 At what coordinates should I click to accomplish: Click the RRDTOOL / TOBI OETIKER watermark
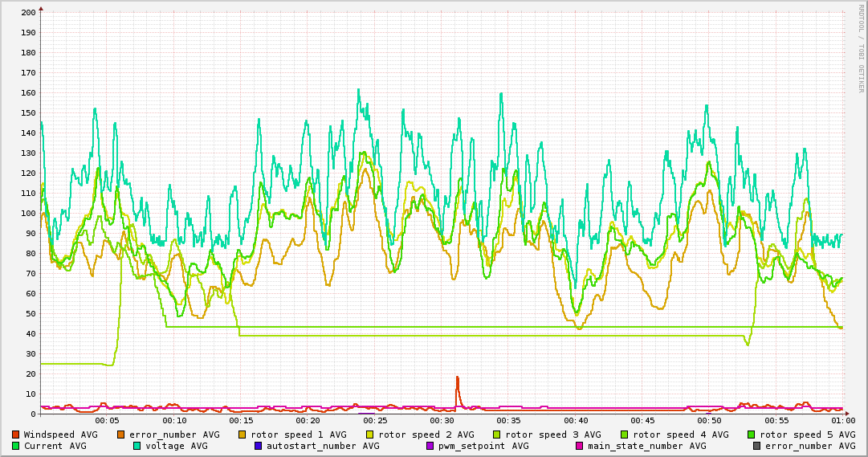[861, 48]
